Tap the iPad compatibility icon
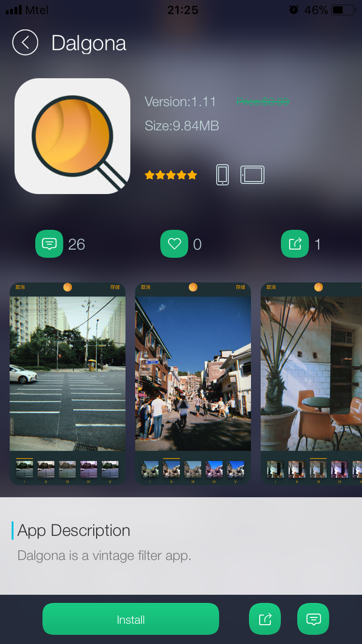The image size is (362, 644). pyautogui.click(x=252, y=174)
